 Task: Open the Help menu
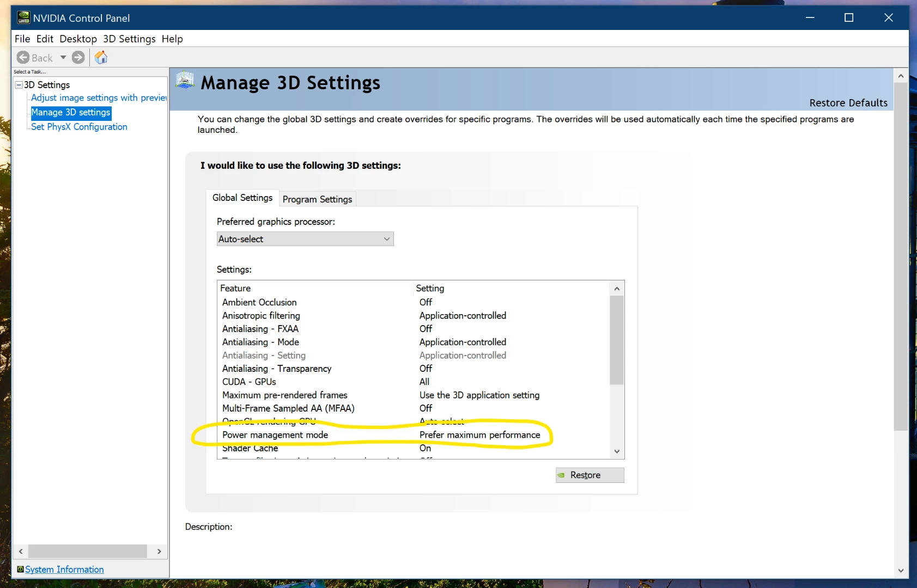pos(172,39)
